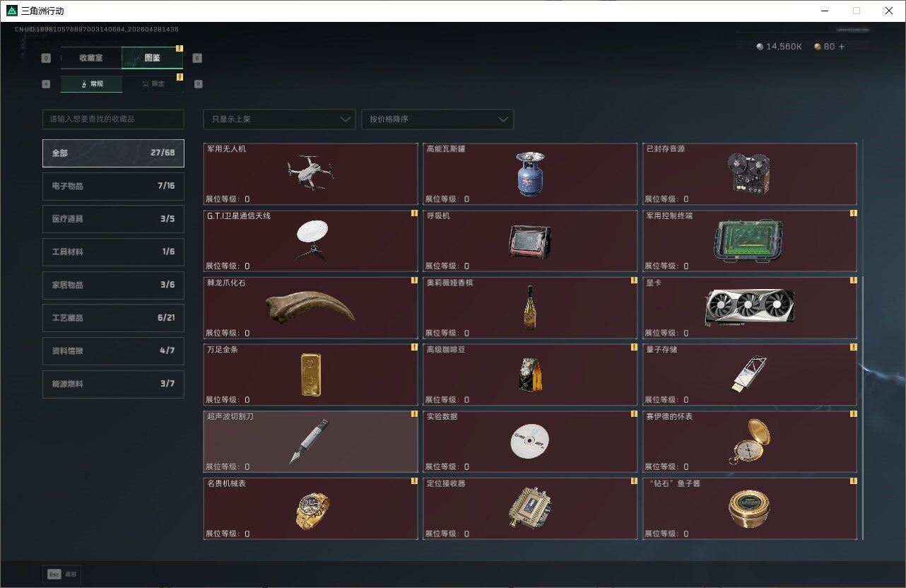This screenshot has width=906, height=588.
Task: Open the 资料情报 category
Action: pos(113,351)
